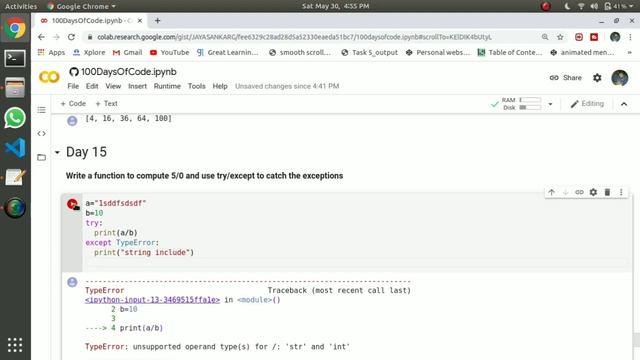Open the ipython-input traceback link
This screenshot has width=640, height=360.
tap(152, 300)
